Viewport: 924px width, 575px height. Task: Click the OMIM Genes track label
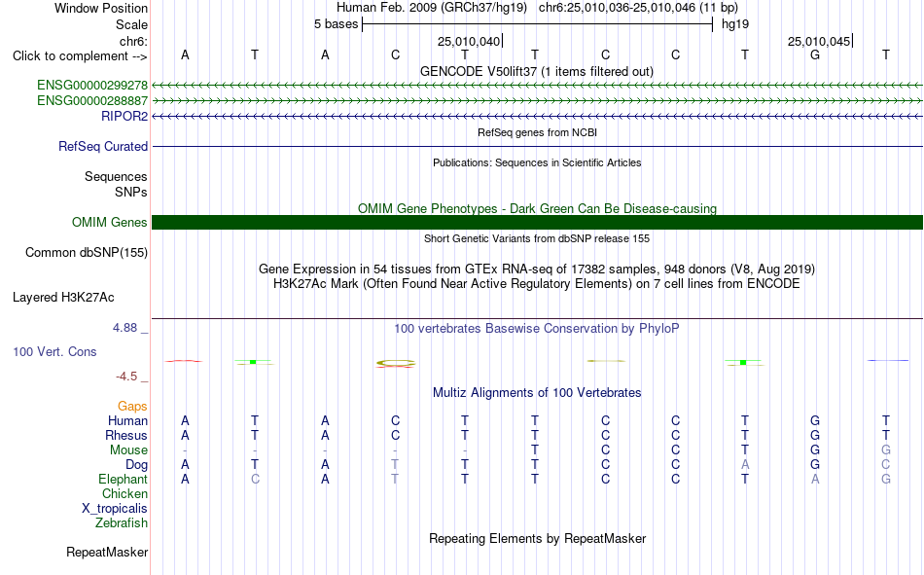[x=110, y=223]
